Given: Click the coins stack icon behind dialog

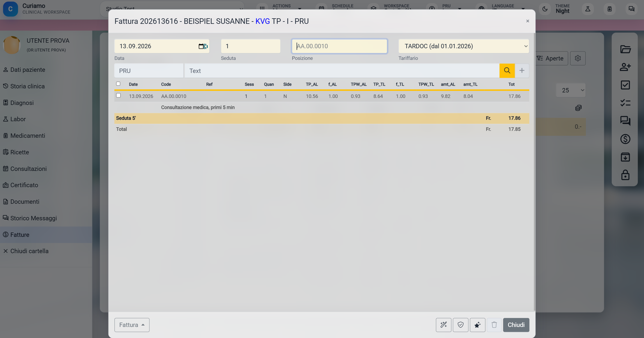Looking at the screenshot, I should click(x=578, y=108).
